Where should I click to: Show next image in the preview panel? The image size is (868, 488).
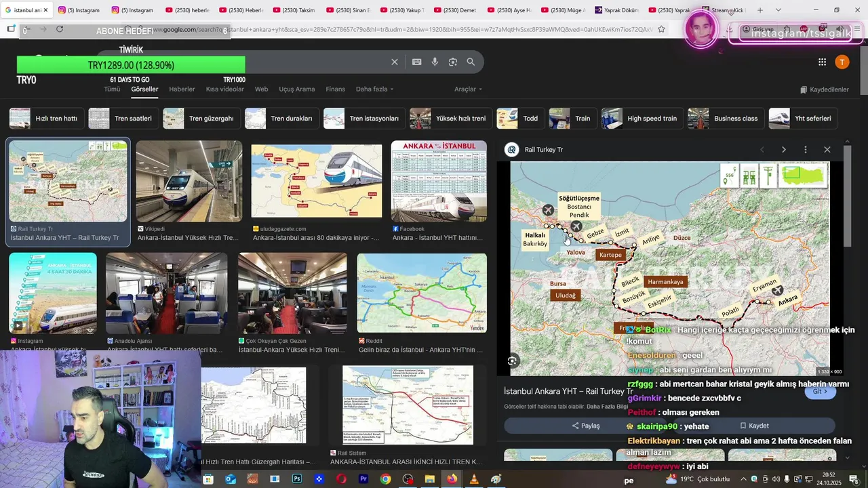(x=784, y=150)
